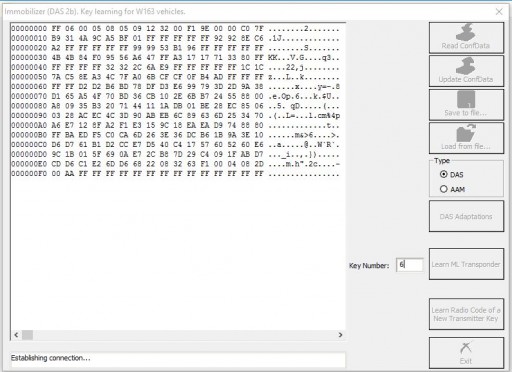
Task: Click the Exit button icon
Action: tap(466, 348)
